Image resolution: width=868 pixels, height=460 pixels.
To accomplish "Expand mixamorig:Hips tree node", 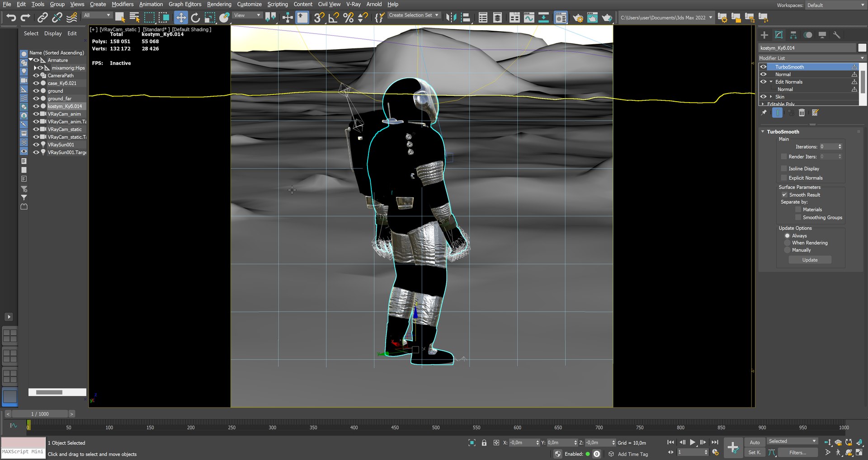I will click(35, 68).
